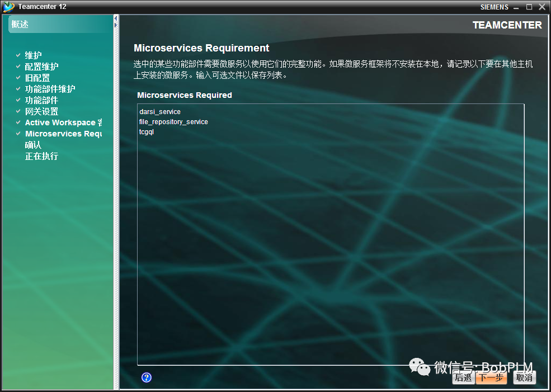Click the Microservices Requirement heading
This screenshot has width=551, height=392.
201,48
